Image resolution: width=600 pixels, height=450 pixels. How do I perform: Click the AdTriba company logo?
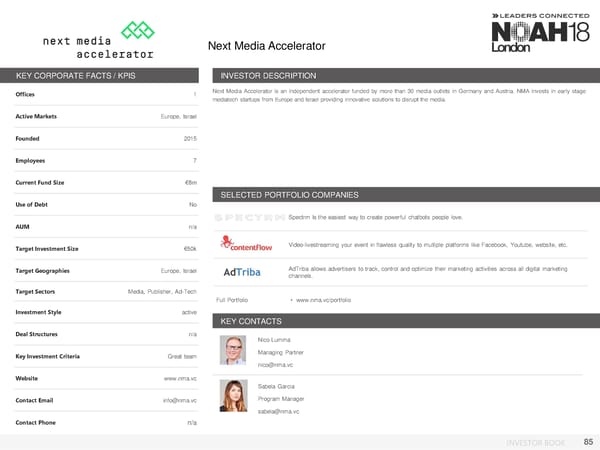point(240,273)
